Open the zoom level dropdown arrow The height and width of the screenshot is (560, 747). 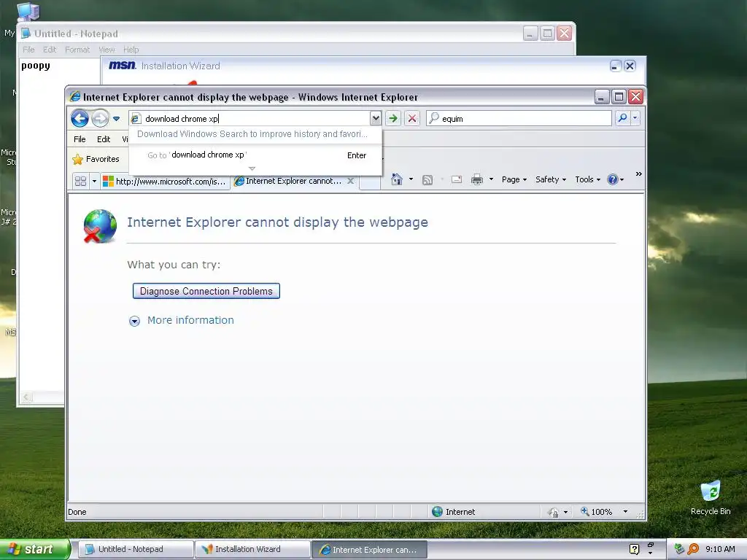tap(625, 511)
